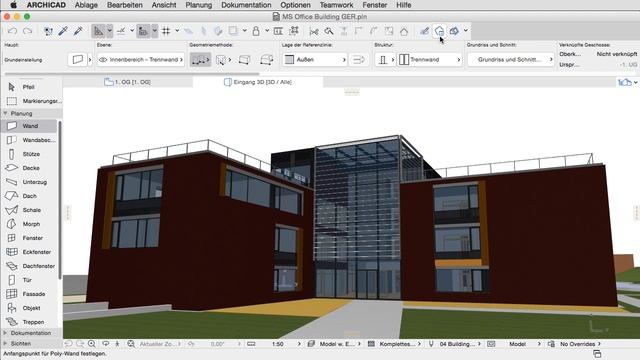Switch to the Eingang 3D tab
This screenshot has height=360, width=640.
click(x=258, y=82)
